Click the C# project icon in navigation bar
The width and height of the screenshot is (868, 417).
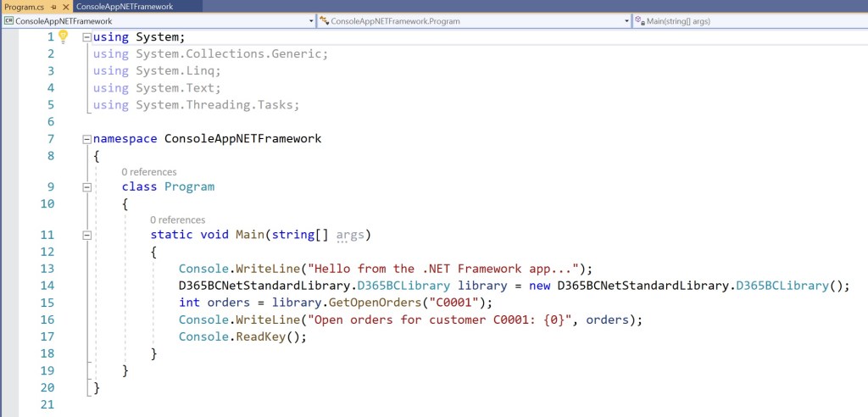click(8, 20)
